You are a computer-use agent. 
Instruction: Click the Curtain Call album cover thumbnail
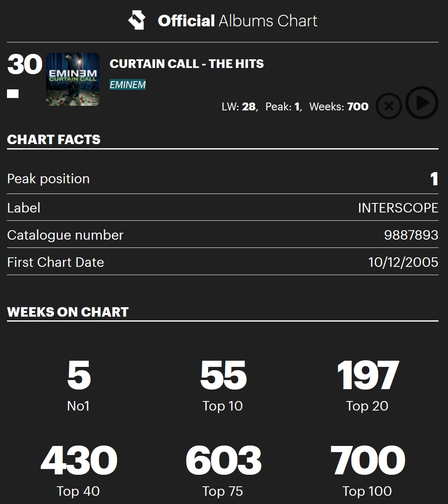click(73, 79)
